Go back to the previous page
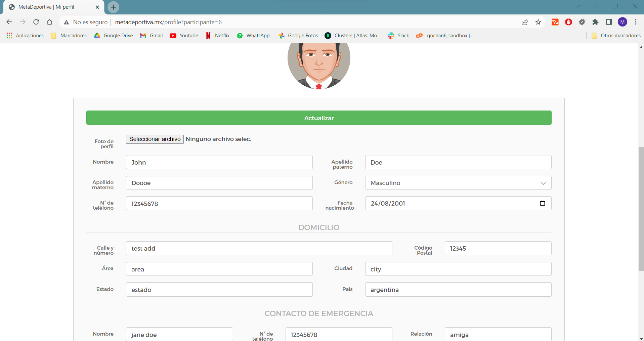This screenshot has width=644, height=341. (x=9, y=22)
